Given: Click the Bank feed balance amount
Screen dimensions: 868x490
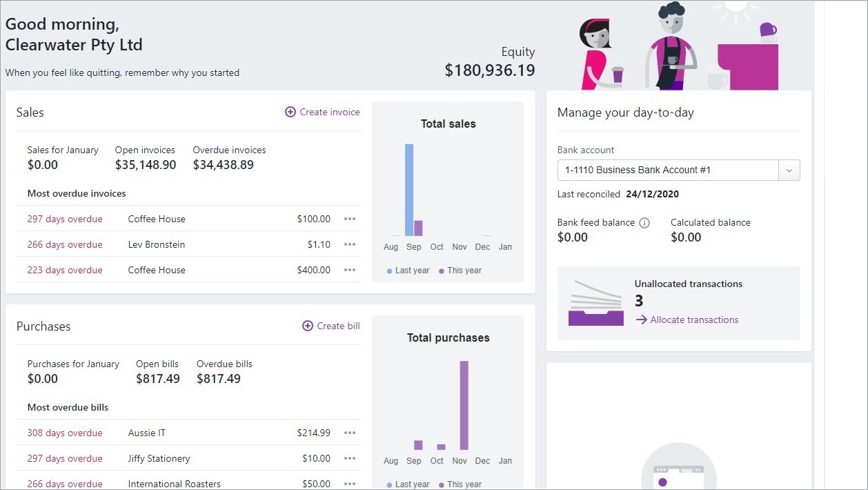Looking at the screenshot, I should coord(573,237).
